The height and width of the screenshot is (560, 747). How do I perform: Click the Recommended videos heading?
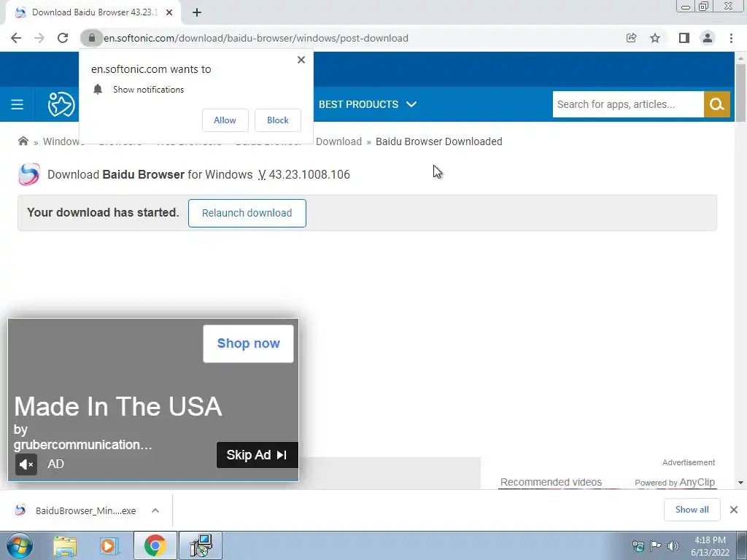tap(551, 482)
